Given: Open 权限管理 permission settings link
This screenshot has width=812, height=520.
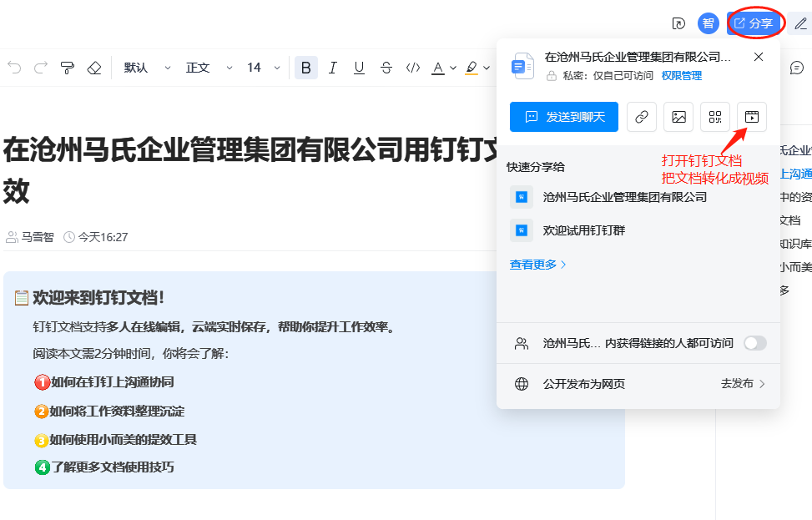Looking at the screenshot, I should coord(682,76).
